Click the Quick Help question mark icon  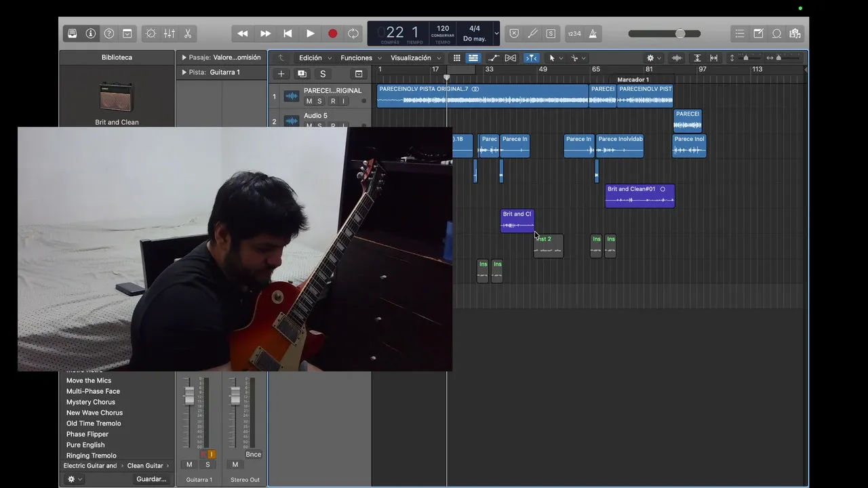click(109, 33)
